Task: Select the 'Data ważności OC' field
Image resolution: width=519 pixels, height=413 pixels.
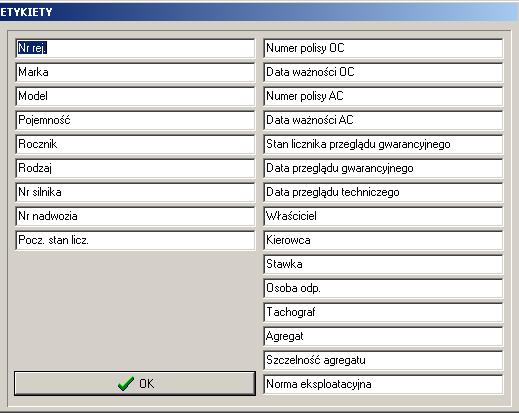Action: pos(383,72)
